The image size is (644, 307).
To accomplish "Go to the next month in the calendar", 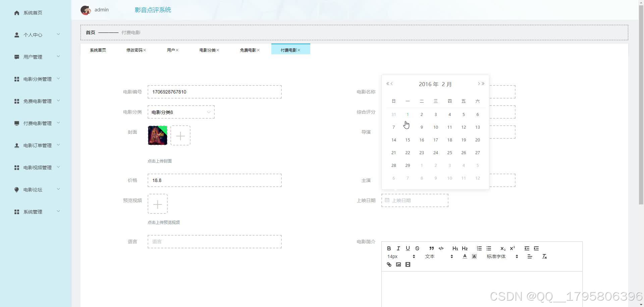I will [x=479, y=84].
